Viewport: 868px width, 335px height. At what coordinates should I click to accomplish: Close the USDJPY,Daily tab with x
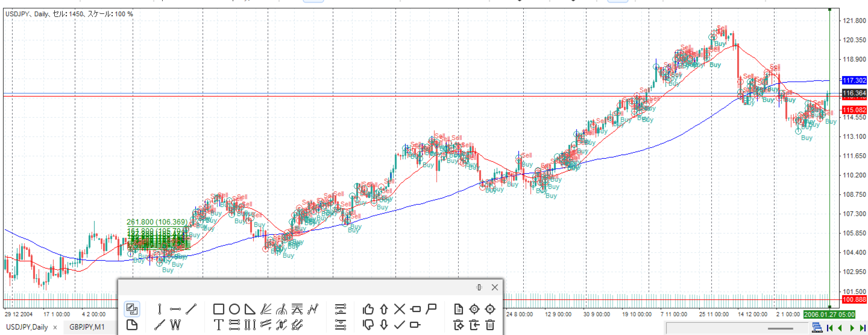55,328
